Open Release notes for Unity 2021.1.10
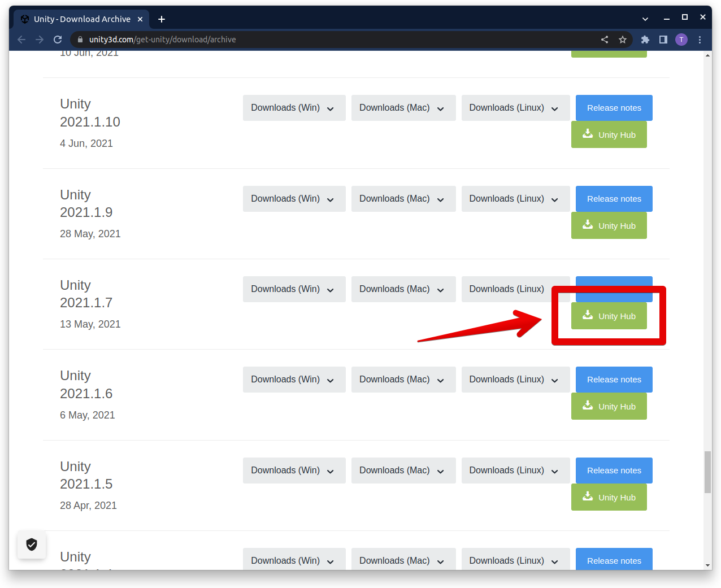Image resolution: width=721 pixels, height=588 pixels. point(614,108)
